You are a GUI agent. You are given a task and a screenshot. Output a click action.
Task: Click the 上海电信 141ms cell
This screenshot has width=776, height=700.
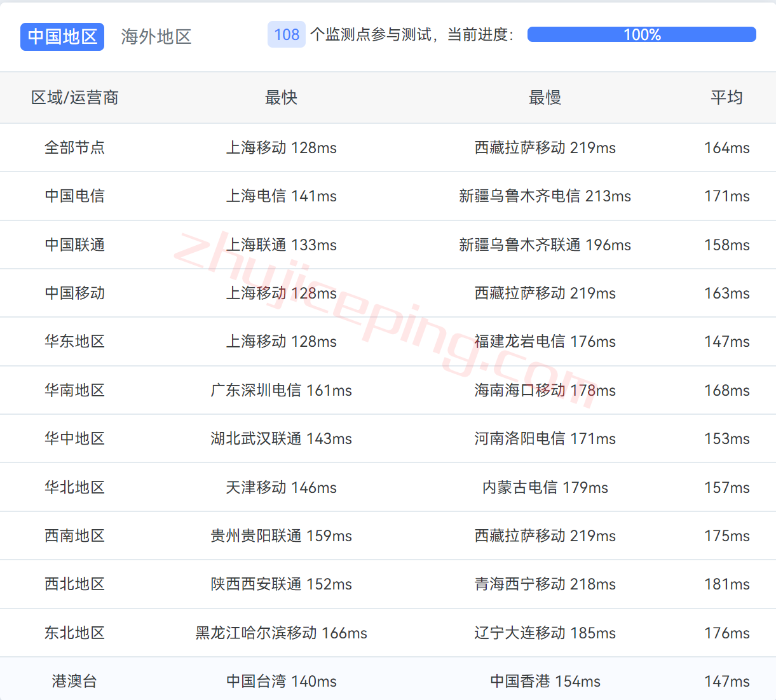point(282,196)
